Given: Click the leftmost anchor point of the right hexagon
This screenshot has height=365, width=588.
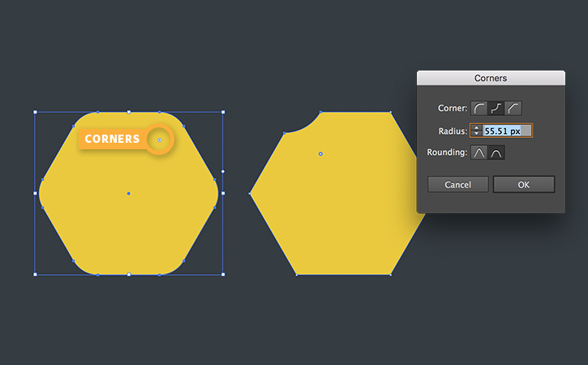Looking at the screenshot, I should 250,194.
